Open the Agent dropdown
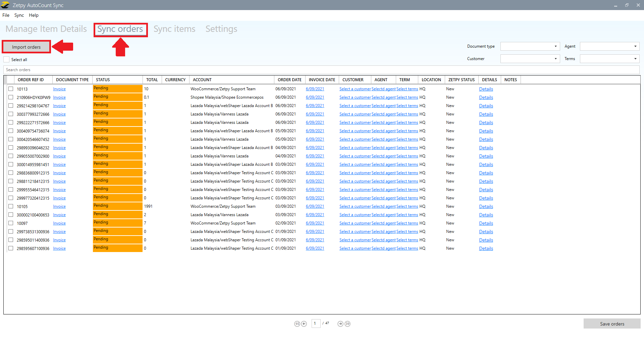Image resolution: width=644 pixels, height=349 pixels. click(x=609, y=46)
